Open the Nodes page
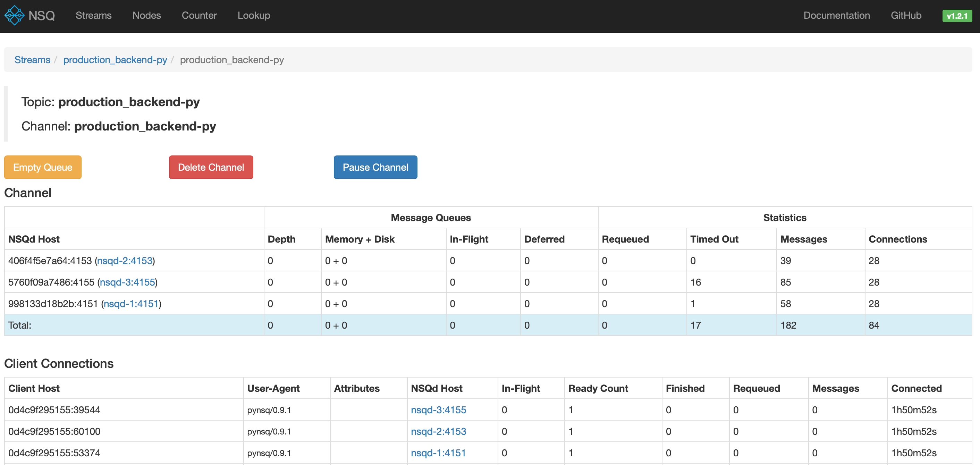 click(147, 15)
